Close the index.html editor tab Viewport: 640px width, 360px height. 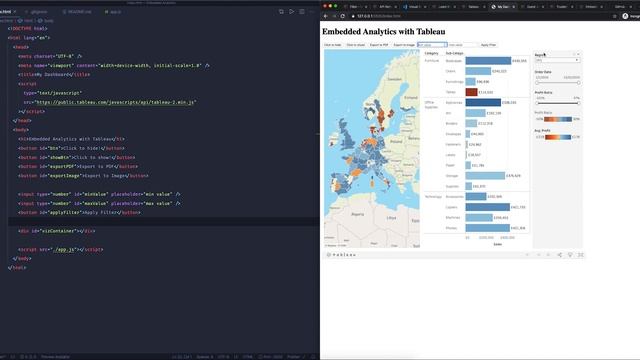15,12
